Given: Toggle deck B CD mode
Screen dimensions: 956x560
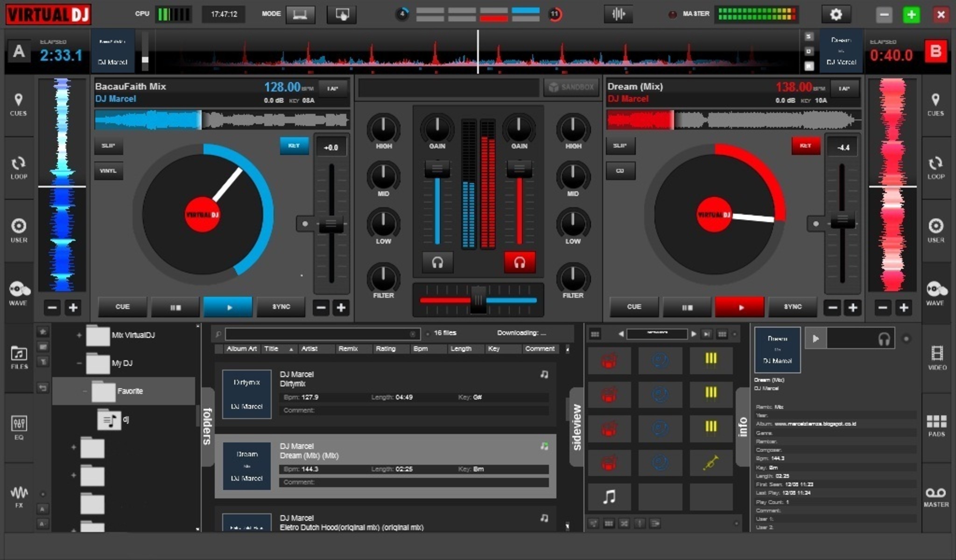Looking at the screenshot, I should [620, 171].
